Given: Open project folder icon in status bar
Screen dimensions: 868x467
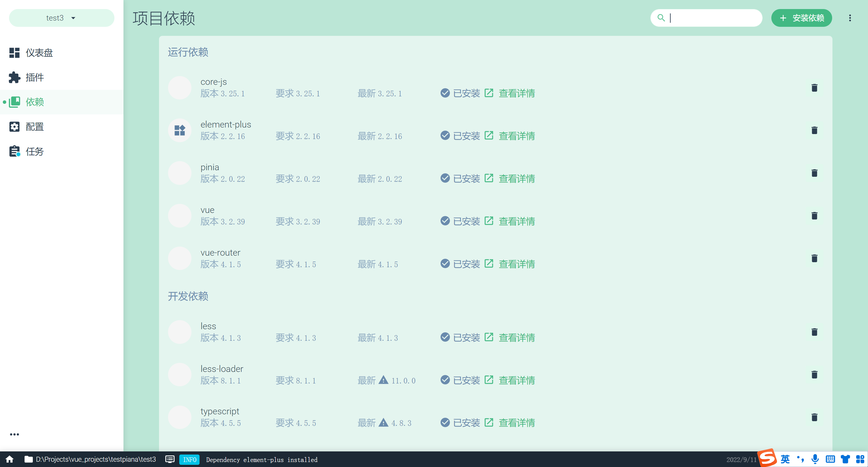Looking at the screenshot, I should [x=29, y=459].
